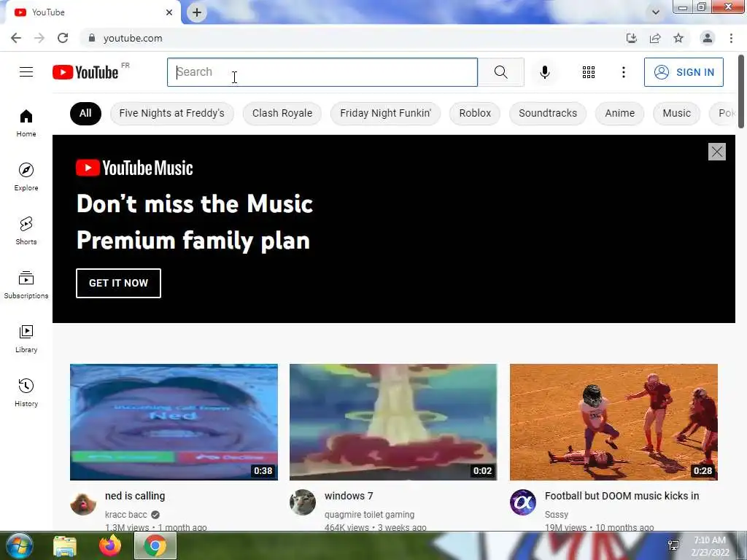Select the Music filter chip
The width and height of the screenshot is (747, 560).
coord(676,113)
